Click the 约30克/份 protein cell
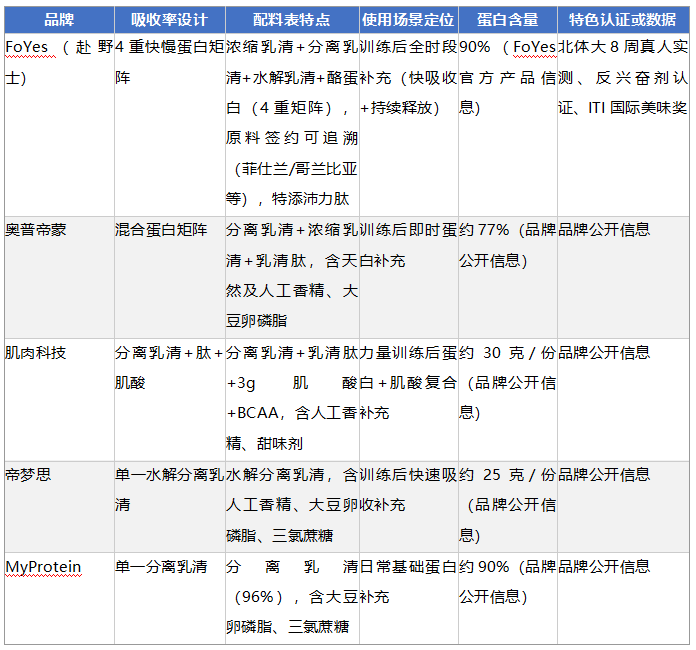Screen dimensions: 696x650 507,400
